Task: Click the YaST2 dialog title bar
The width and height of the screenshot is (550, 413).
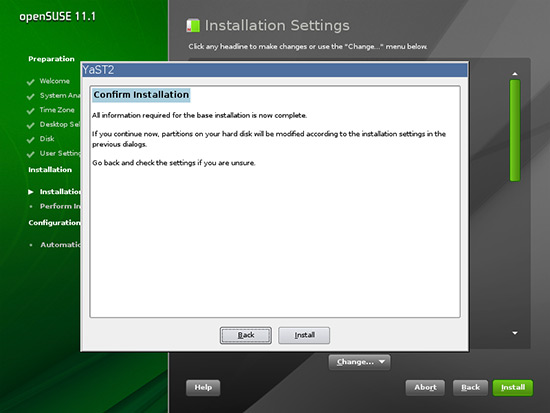Action: pos(275,70)
